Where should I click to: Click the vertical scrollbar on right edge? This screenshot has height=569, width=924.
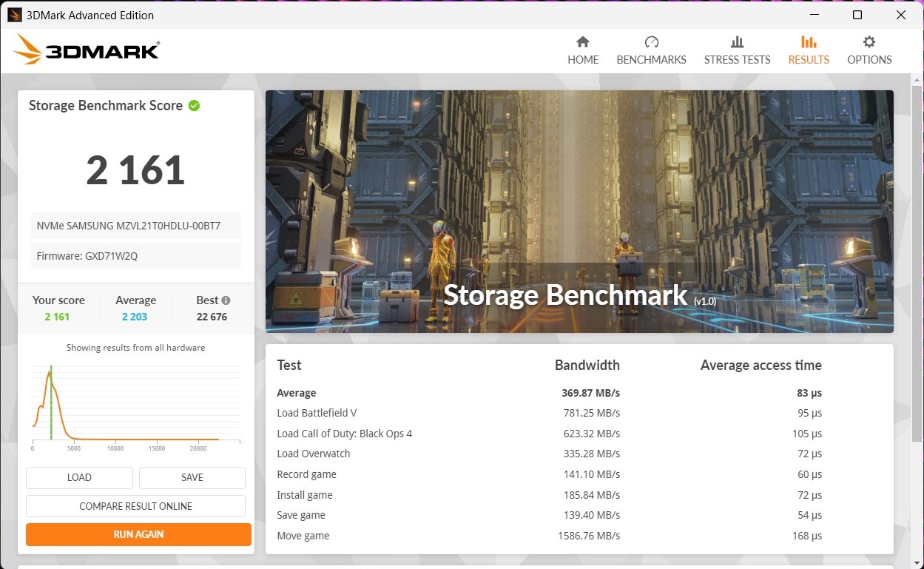[917, 296]
